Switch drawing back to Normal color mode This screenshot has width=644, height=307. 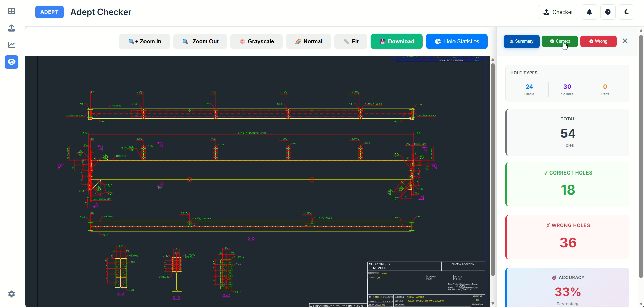308,41
